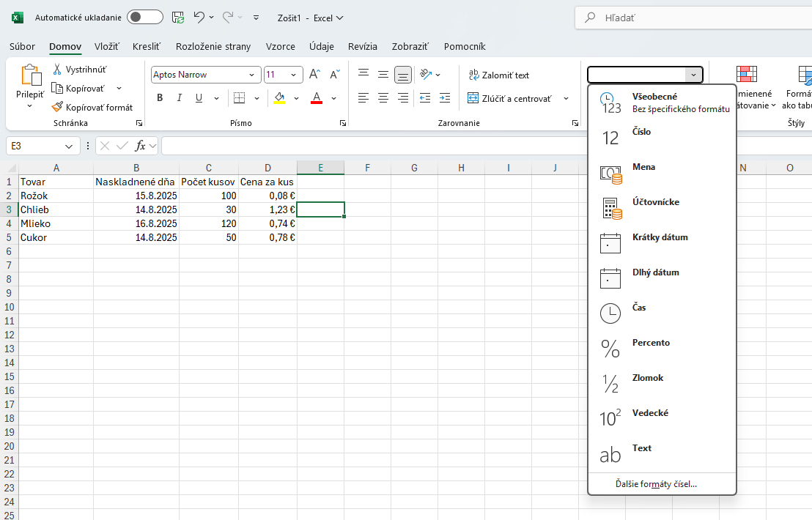Select Percento number format
The height and width of the screenshot is (520, 812).
point(662,350)
